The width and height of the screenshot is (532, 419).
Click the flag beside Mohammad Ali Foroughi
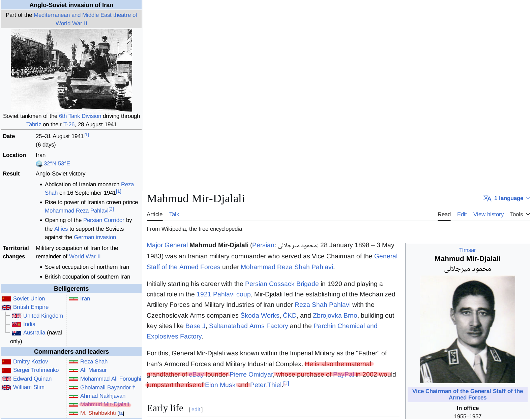[x=73, y=379]
